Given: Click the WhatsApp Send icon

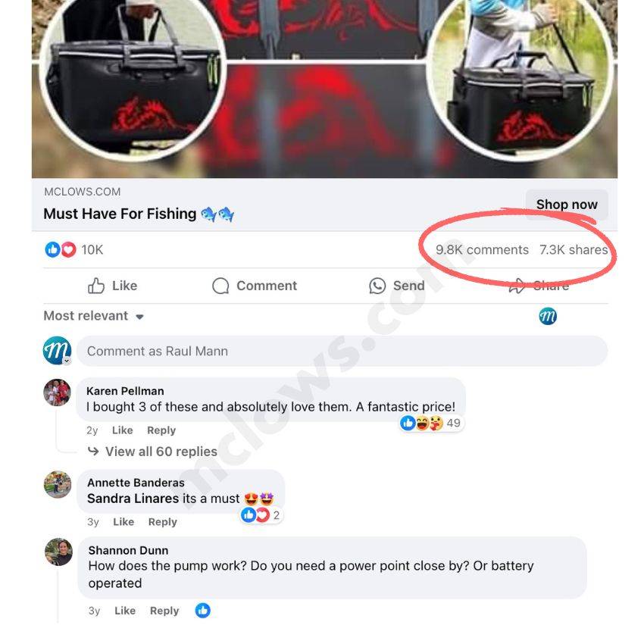Looking at the screenshot, I should pos(377,286).
